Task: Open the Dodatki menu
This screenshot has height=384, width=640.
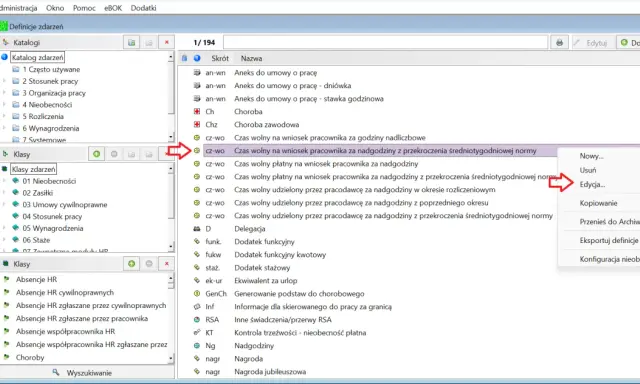Action: click(x=143, y=8)
